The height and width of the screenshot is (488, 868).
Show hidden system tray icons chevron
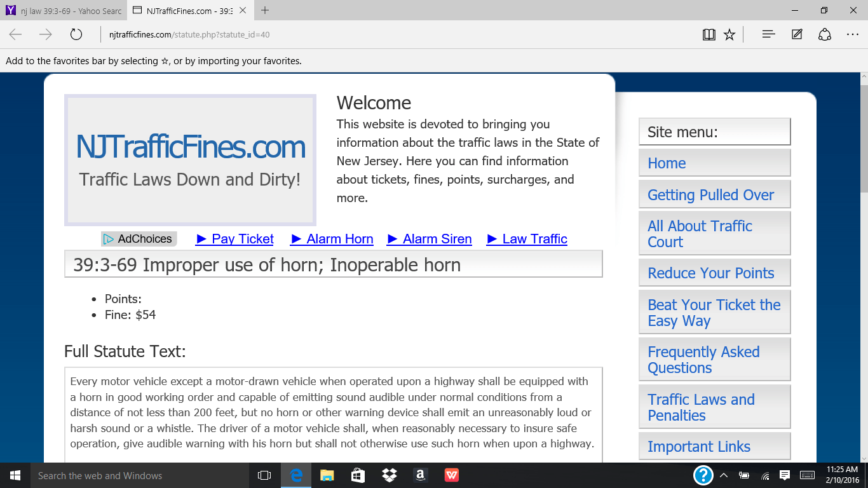click(x=724, y=475)
